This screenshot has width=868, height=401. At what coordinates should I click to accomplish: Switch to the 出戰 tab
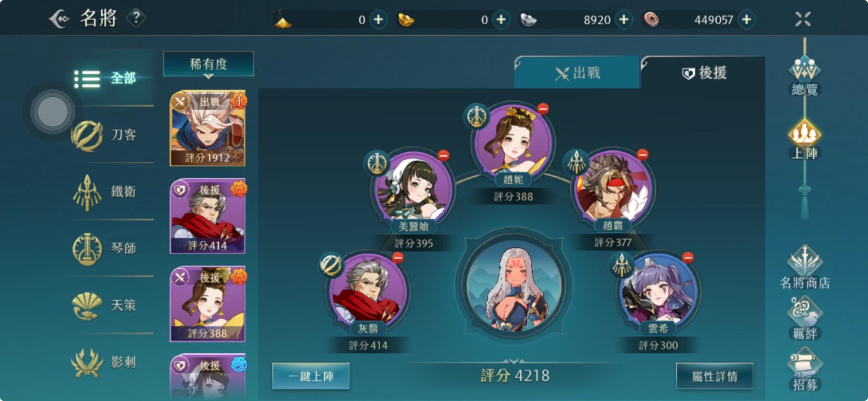(577, 73)
